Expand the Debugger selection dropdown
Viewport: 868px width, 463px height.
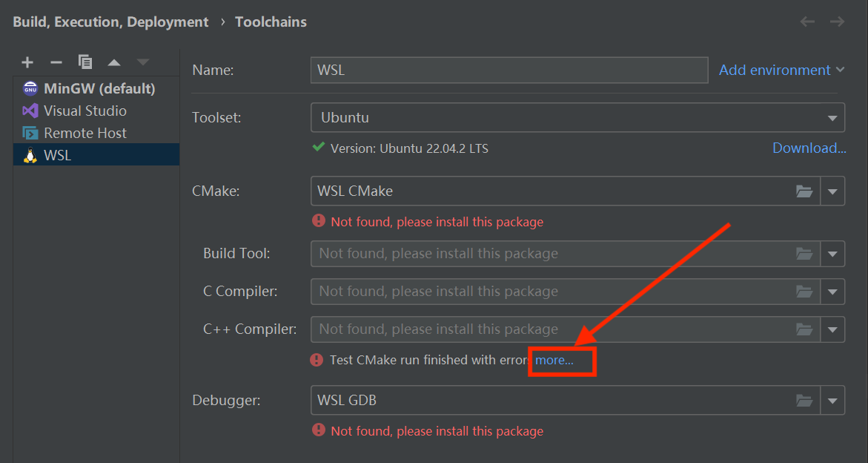click(832, 400)
